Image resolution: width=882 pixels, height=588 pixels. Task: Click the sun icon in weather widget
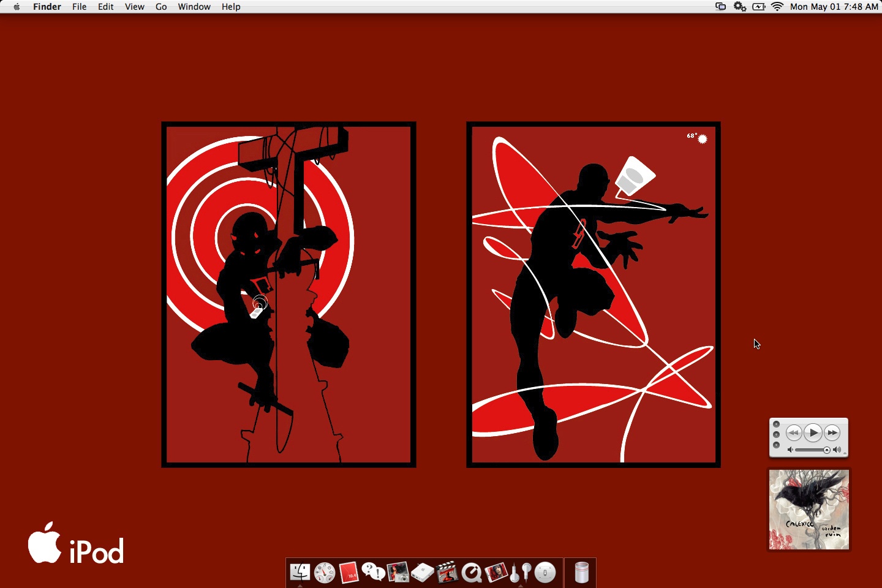point(703,139)
